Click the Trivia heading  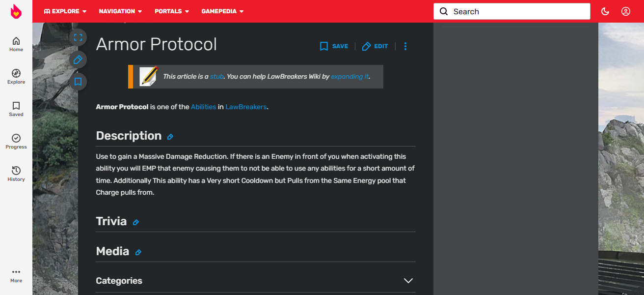[x=111, y=221]
